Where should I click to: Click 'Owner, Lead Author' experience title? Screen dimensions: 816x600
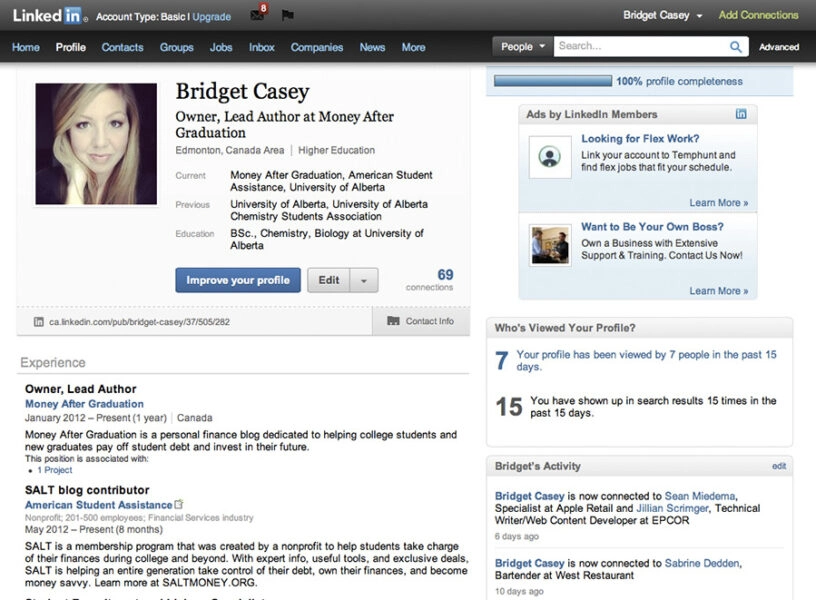[81, 389]
